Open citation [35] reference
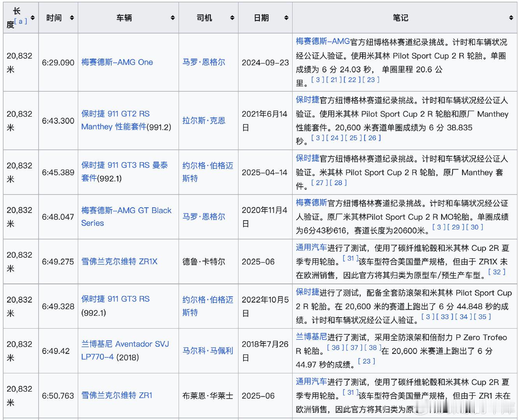This screenshot has width=519, height=420. (482, 317)
